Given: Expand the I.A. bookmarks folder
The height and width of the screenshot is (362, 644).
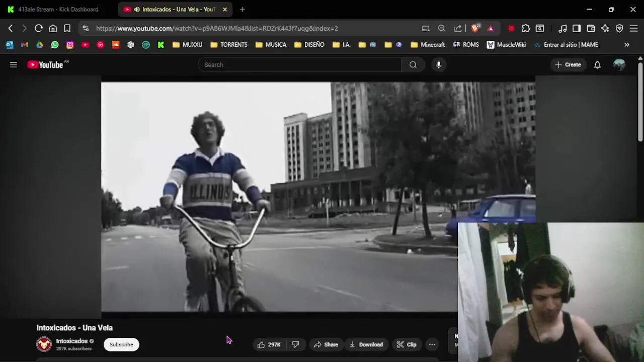Looking at the screenshot, I should [x=342, y=45].
